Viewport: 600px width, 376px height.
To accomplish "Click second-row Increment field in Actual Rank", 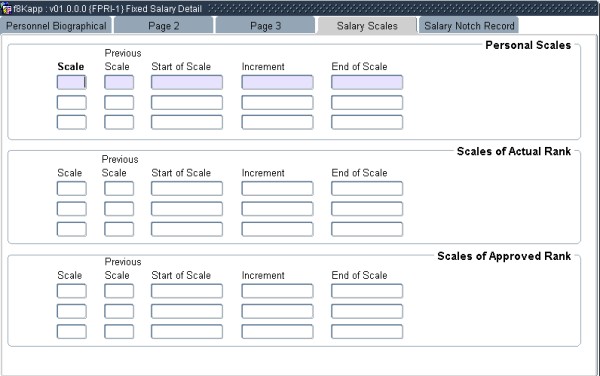I will tap(277, 209).
